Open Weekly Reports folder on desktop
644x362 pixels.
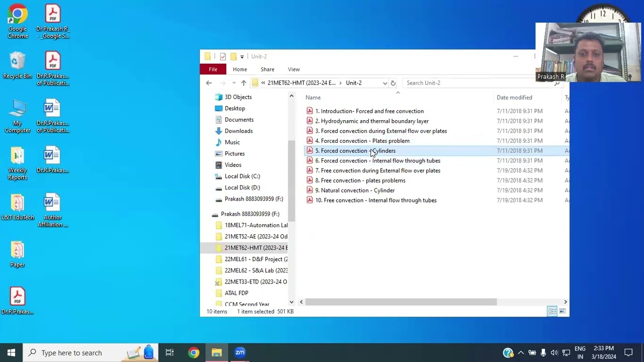pos(18,163)
